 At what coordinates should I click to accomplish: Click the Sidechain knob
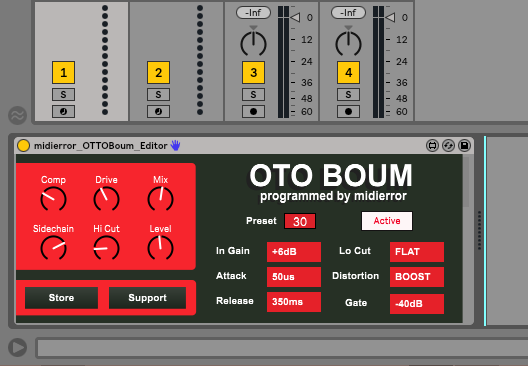click(x=53, y=248)
